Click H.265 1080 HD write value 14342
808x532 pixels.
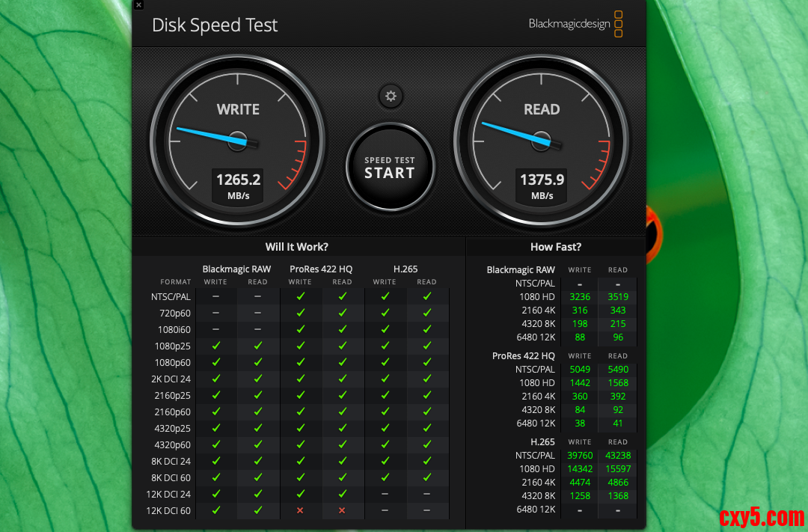pos(580,469)
